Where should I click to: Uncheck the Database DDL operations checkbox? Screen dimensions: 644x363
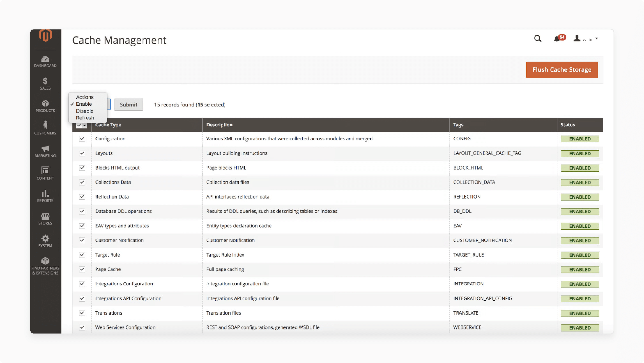click(82, 211)
